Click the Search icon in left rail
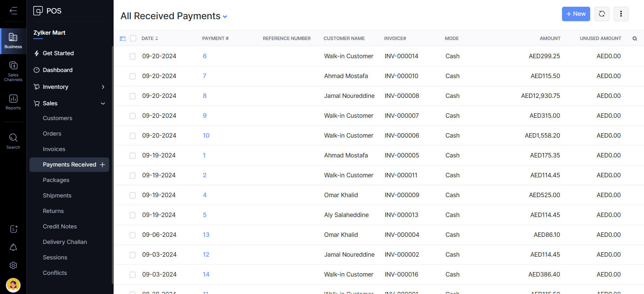 13,141
